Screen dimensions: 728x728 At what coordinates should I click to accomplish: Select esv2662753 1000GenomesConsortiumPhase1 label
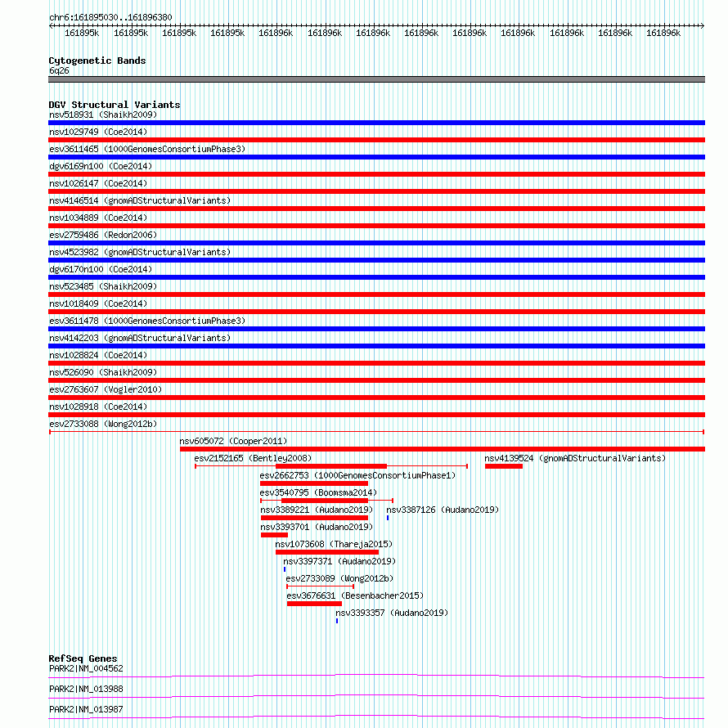(357, 475)
